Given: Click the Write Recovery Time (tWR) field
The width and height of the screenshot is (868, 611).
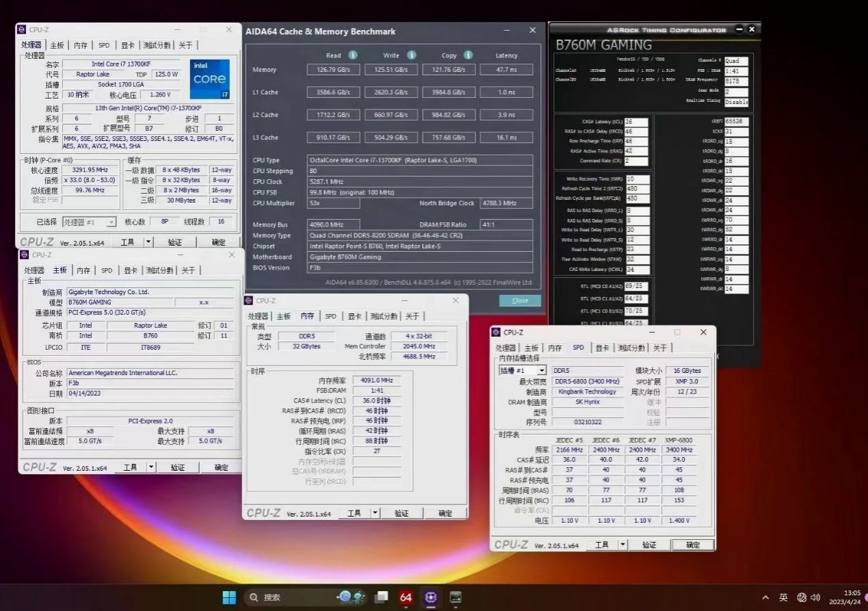Looking at the screenshot, I should (637, 179).
